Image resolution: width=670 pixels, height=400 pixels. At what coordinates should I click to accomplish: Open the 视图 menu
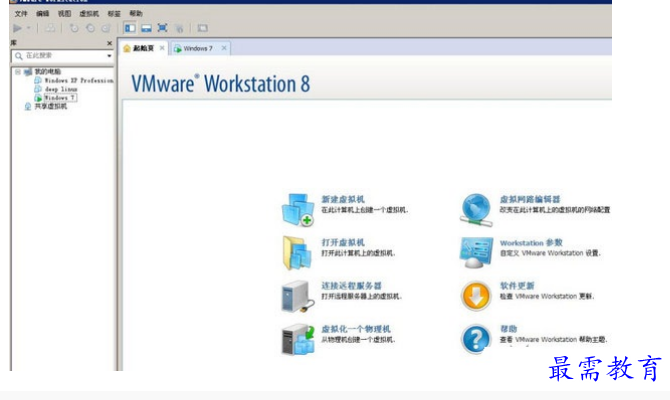[65, 14]
